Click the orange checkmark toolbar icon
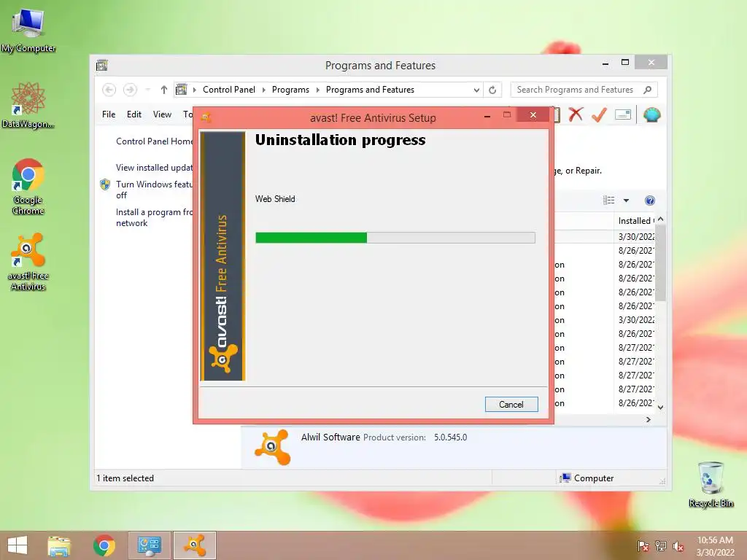 [599, 114]
